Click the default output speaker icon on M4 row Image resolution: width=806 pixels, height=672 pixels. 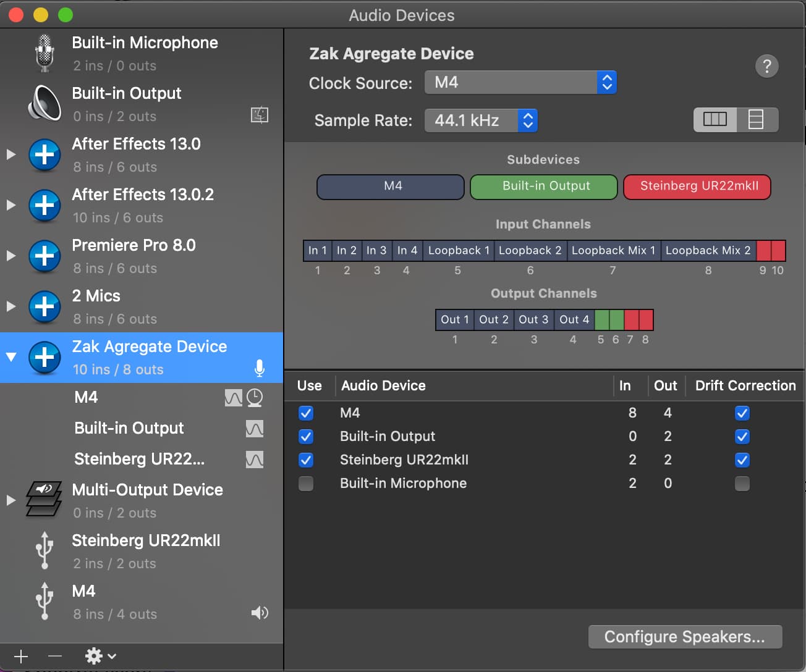pyautogui.click(x=260, y=613)
